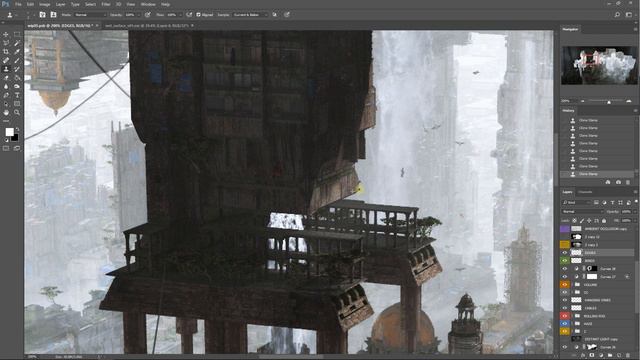Select the Crop tool
The width and height of the screenshot is (640, 360).
coord(6,51)
